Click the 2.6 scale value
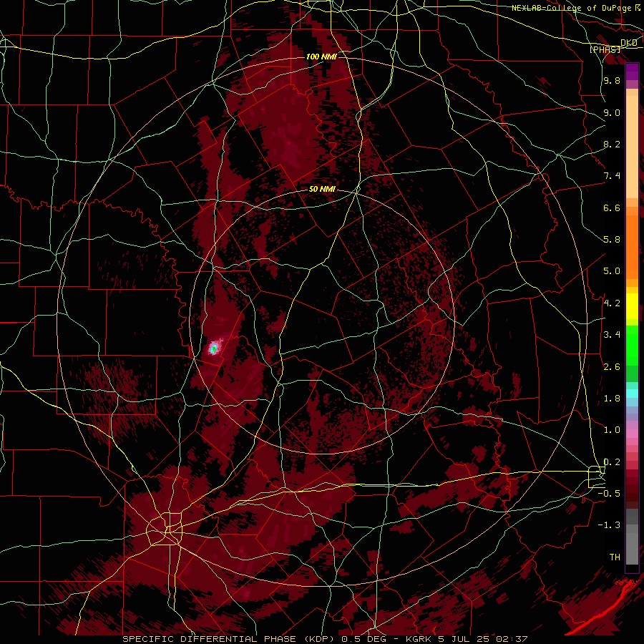 tap(612, 367)
